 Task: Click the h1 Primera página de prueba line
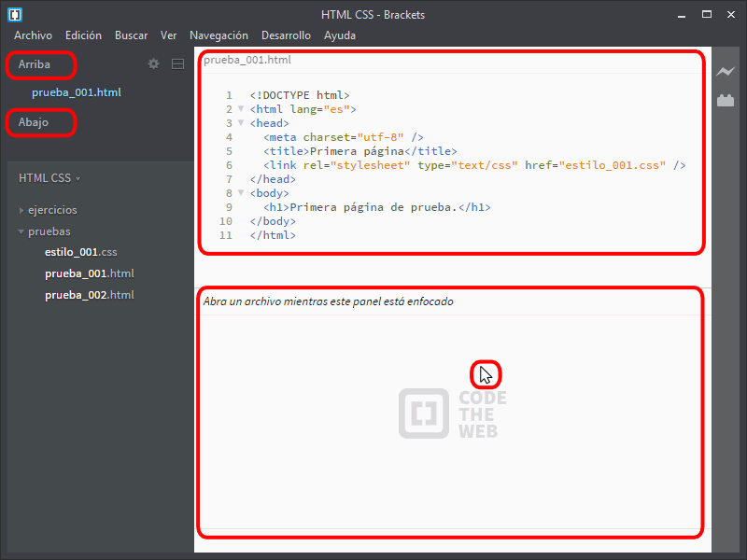377,207
